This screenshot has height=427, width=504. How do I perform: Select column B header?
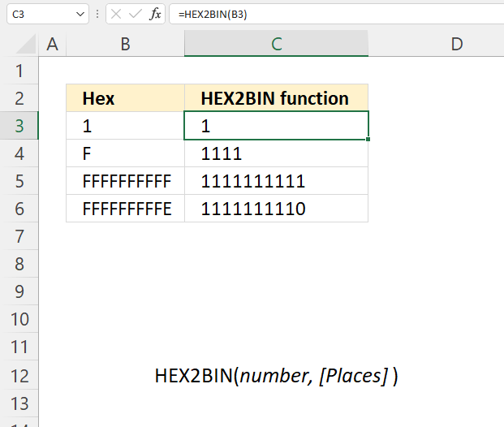[x=125, y=44]
